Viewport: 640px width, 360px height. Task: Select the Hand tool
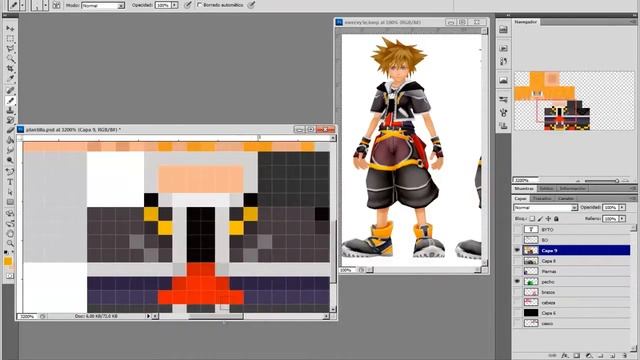(x=10, y=234)
